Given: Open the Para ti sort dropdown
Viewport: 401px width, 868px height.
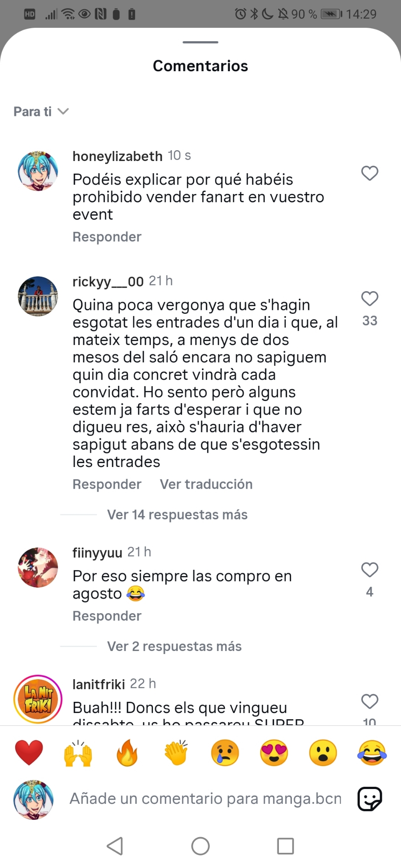Looking at the screenshot, I should 41,112.
